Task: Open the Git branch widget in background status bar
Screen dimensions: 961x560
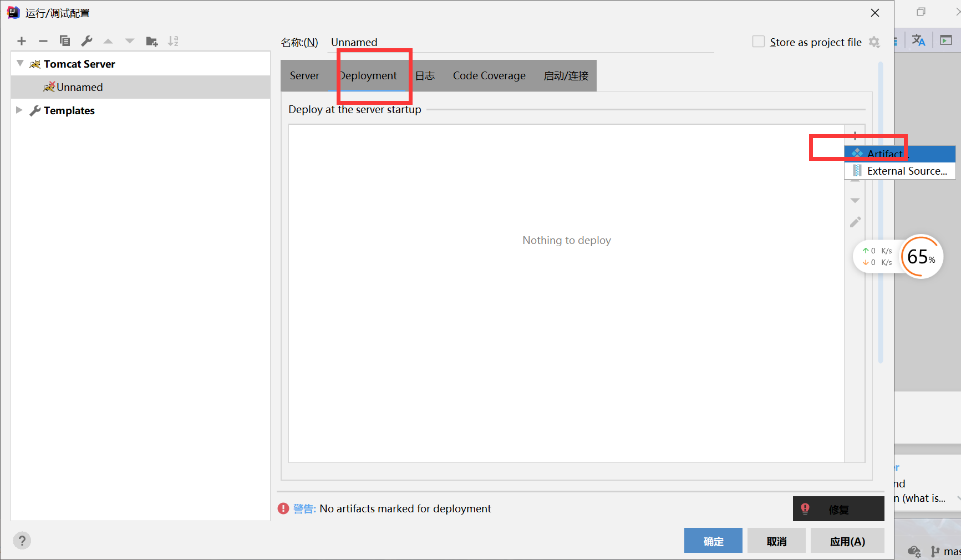Action: click(x=945, y=551)
